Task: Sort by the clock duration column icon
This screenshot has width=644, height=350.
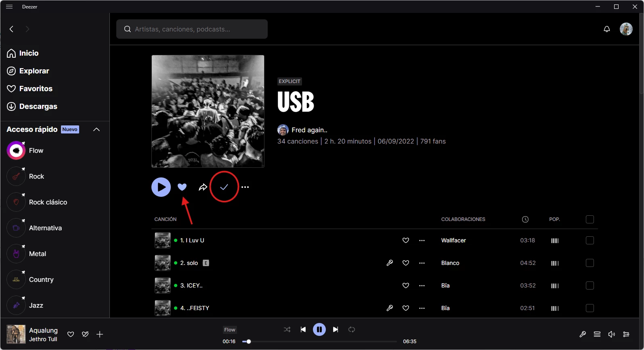Action: pyautogui.click(x=525, y=219)
